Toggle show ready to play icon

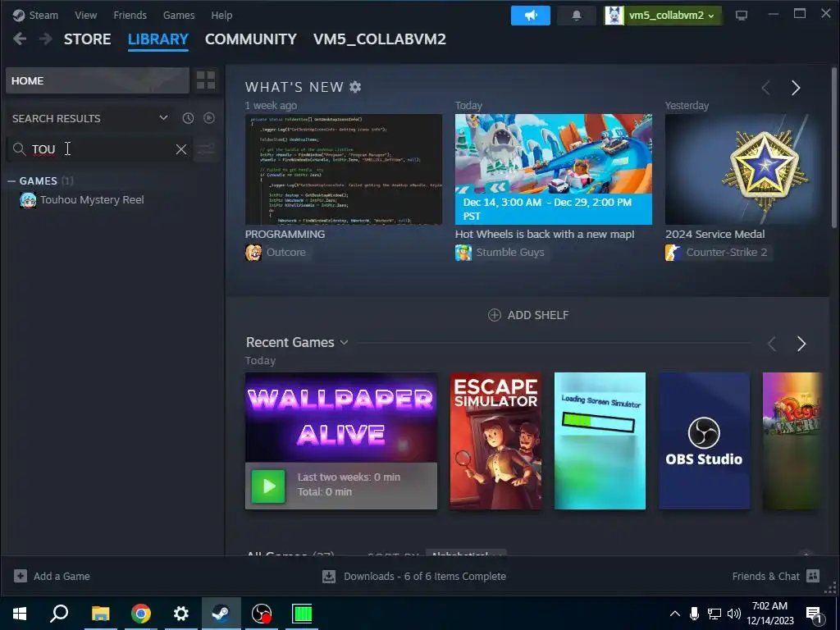(x=209, y=118)
